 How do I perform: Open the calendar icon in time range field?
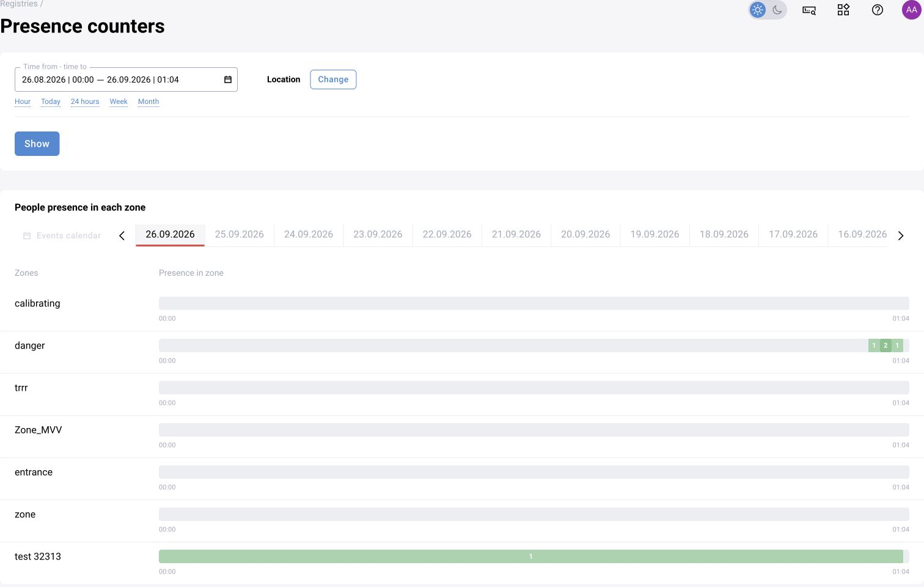coord(228,79)
